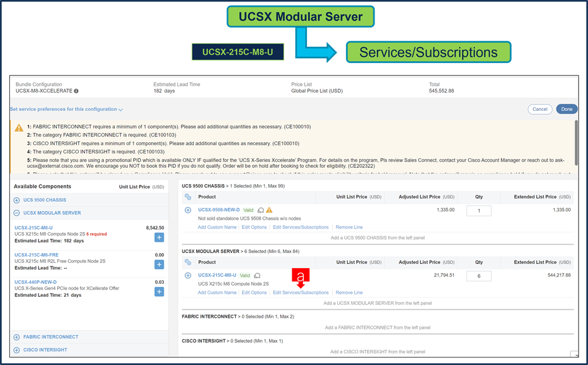Click the Valid status badge of UCSX-9508-NEW-D
This screenshot has width=588, height=365.
pos(249,210)
